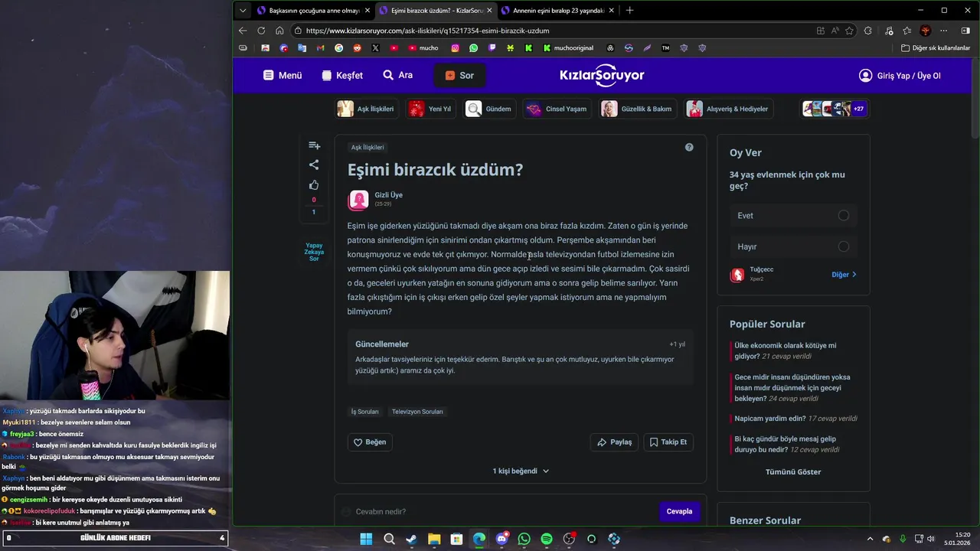
Task: Open the browser extensions puzzle icon
Action: pos(867,31)
